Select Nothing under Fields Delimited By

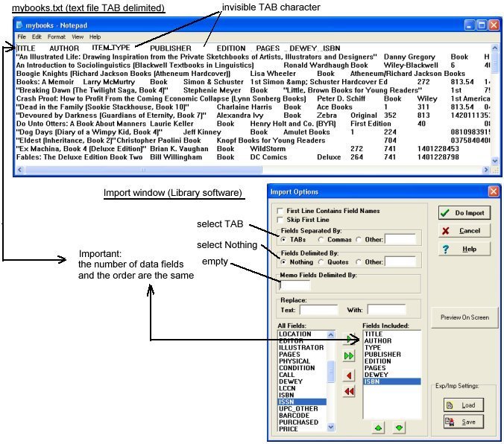283,262
